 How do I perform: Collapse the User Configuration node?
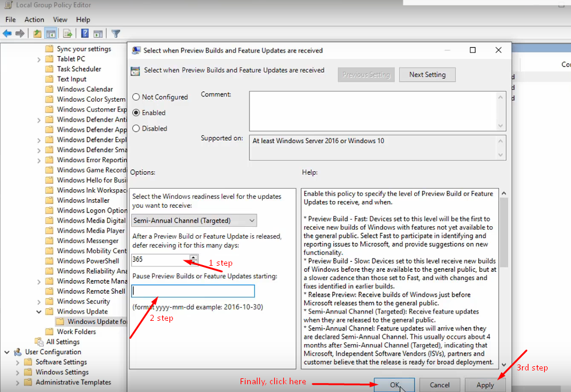tap(7, 352)
